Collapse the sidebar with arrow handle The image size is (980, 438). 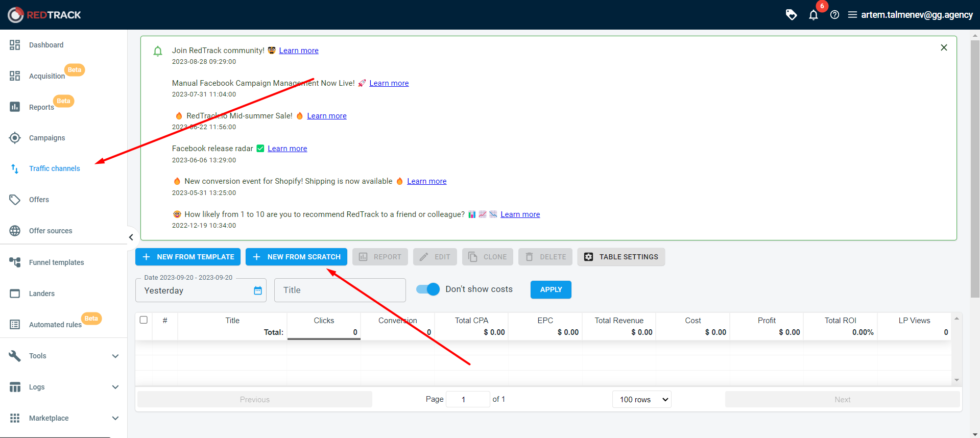point(131,237)
